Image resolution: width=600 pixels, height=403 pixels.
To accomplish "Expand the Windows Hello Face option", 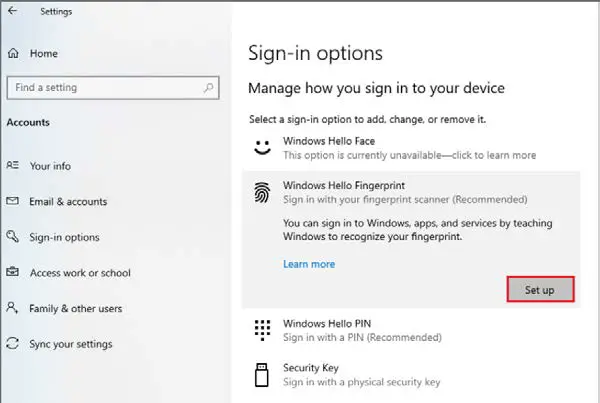I will click(411, 148).
